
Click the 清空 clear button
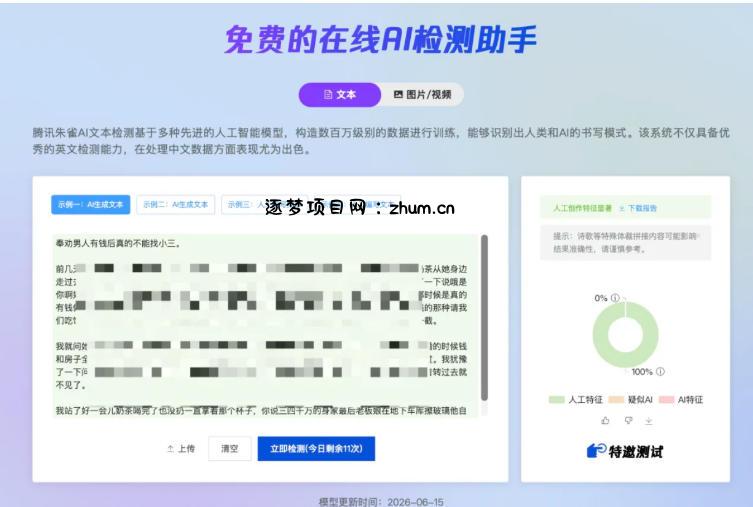pyautogui.click(x=230, y=448)
